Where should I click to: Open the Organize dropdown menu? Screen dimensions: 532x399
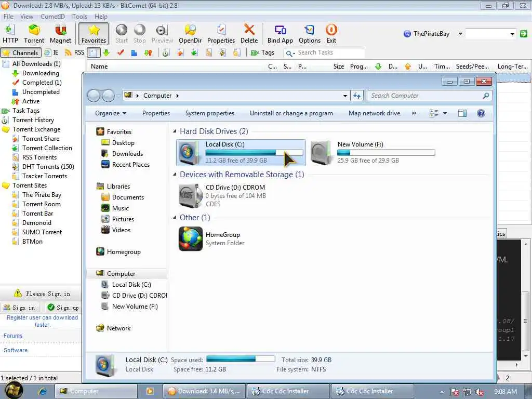click(x=111, y=113)
